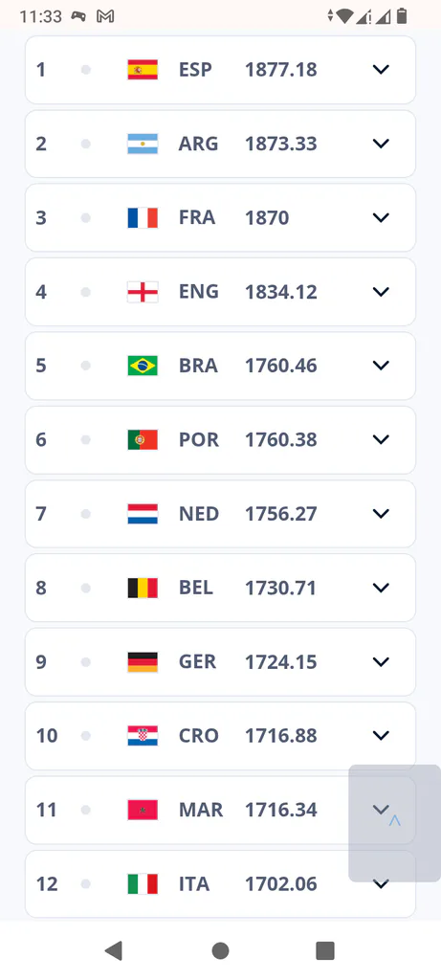Tap the Gmail notification icon in status bar
Screen dimensions: 441x980
point(105,17)
